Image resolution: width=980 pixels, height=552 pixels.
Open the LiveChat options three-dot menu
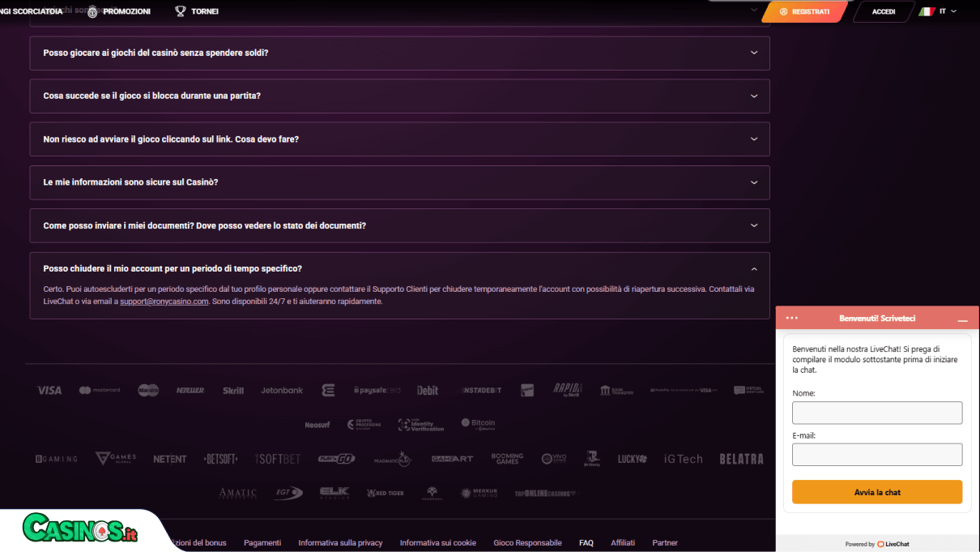(x=792, y=318)
